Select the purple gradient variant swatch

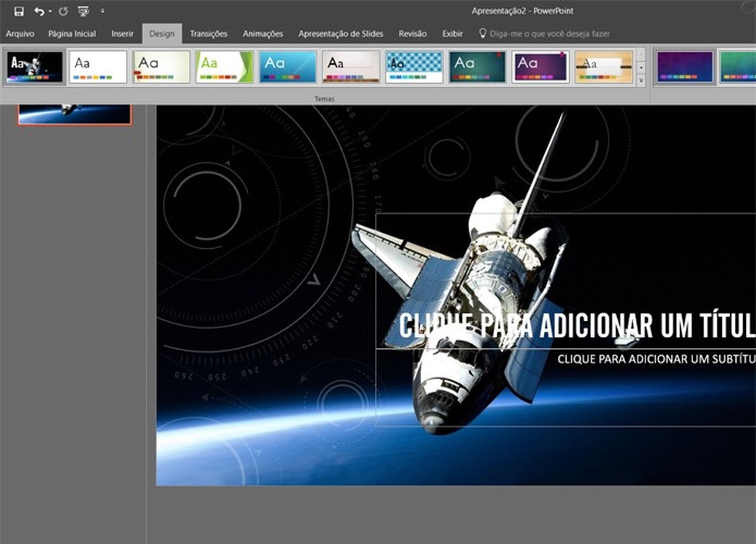[x=685, y=67]
